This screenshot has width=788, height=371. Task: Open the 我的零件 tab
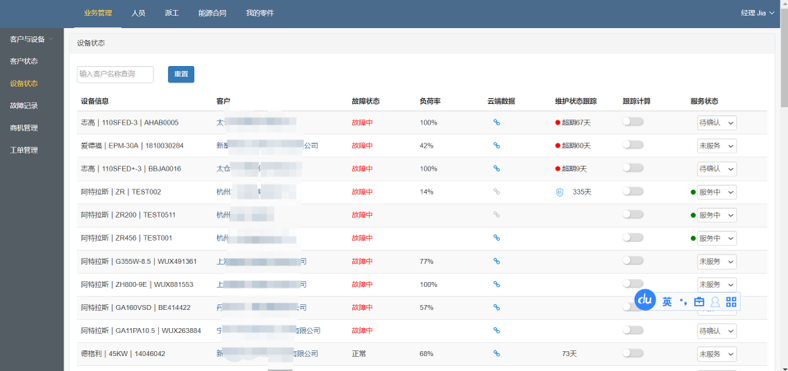(x=260, y=14)
